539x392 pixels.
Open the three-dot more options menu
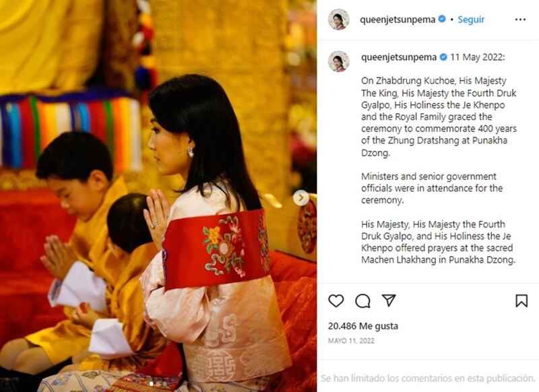(x=520, y=20)
